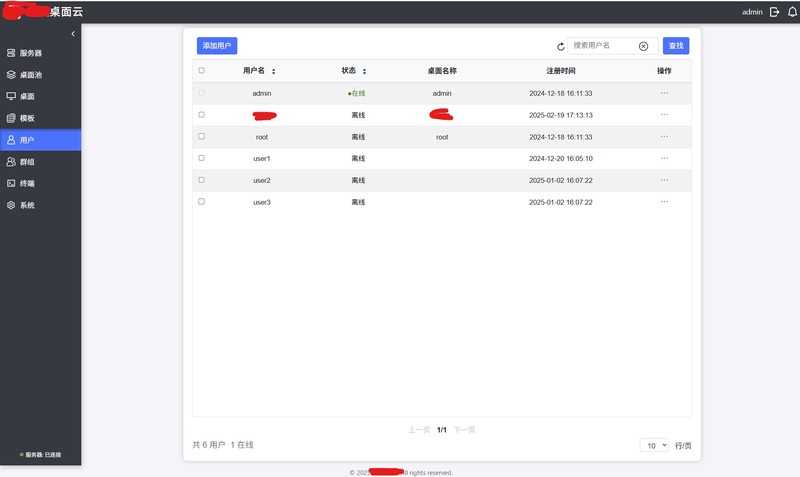Click the user1 username cell
Viewport: 800px width, 477px height.
click(262, 159)
